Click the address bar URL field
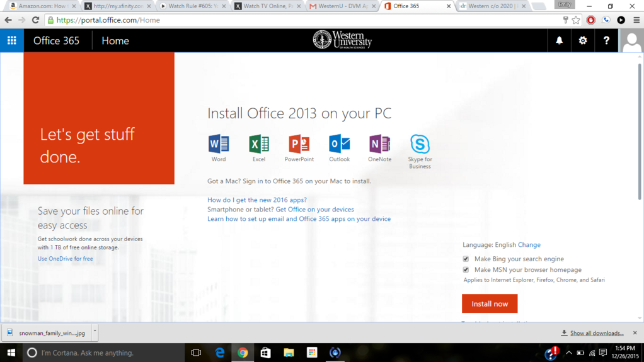Image resolution: width=644 pixels, height=362 pixels. point(304,20)
